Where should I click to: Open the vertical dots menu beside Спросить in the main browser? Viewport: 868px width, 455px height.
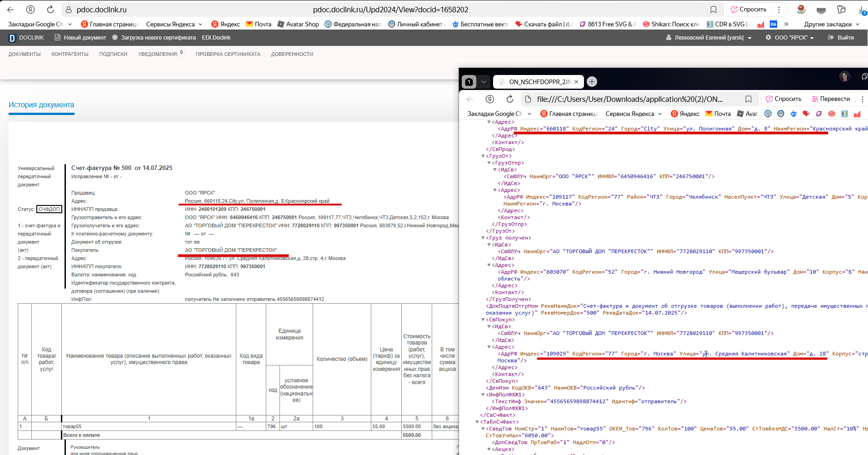[779, 10]
